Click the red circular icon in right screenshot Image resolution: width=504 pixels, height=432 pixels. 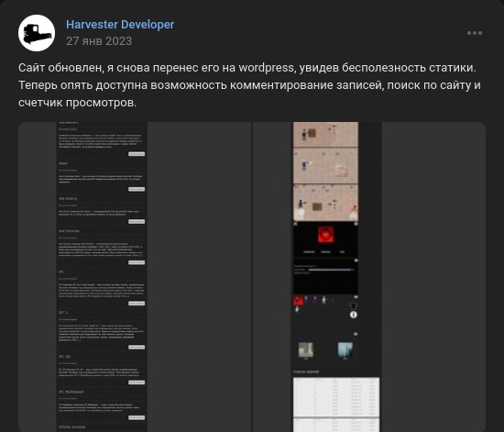(x=325, y=234)
